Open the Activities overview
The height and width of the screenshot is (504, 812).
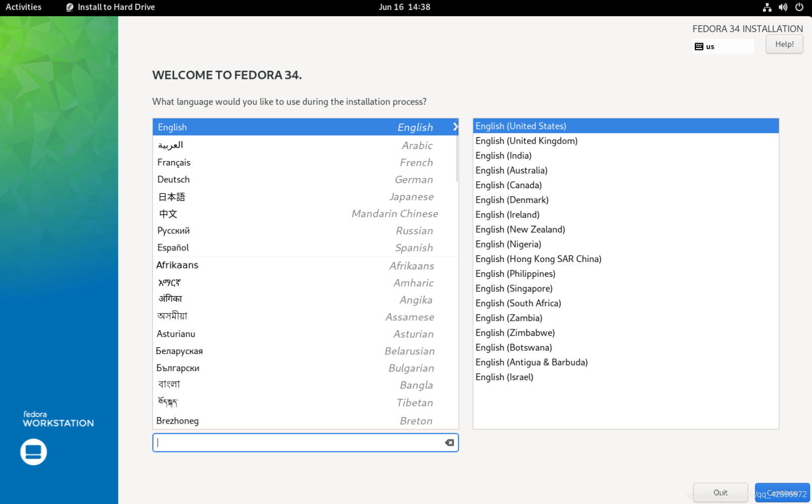[x=24, y=7]
